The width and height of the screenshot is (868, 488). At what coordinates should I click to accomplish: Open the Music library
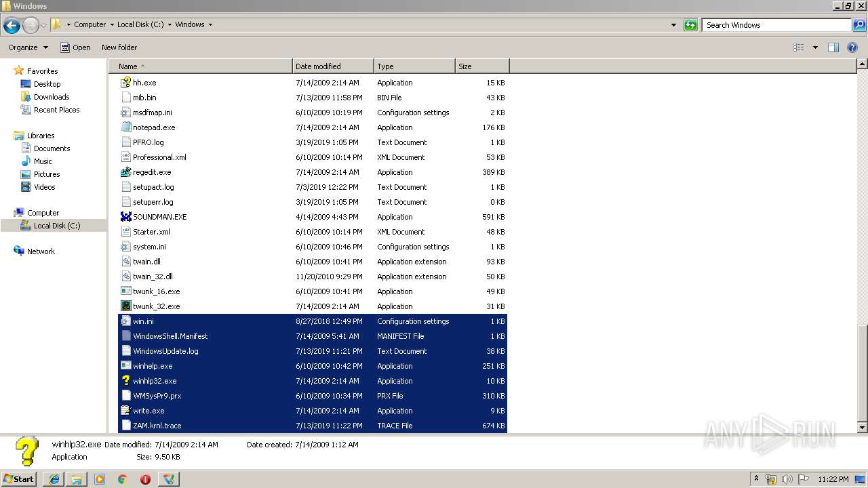pos(43,161)
